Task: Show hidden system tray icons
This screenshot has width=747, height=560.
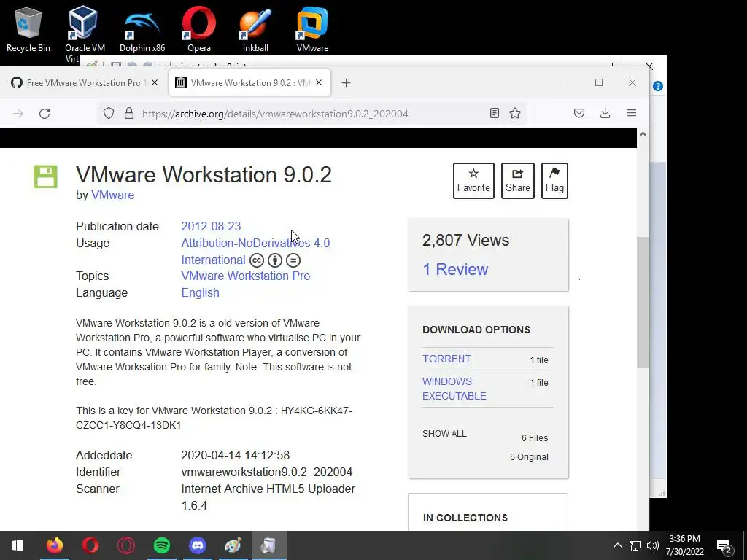Action: (x=617, y=545)
